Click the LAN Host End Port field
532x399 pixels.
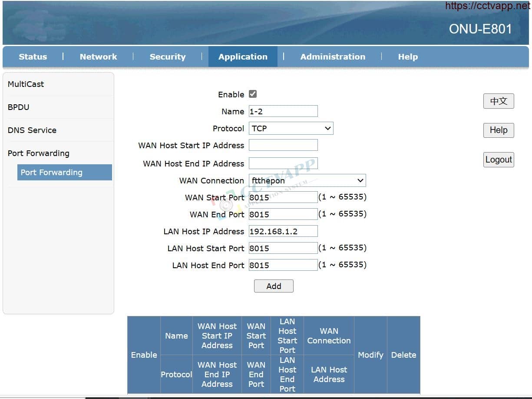pos(283,265)
